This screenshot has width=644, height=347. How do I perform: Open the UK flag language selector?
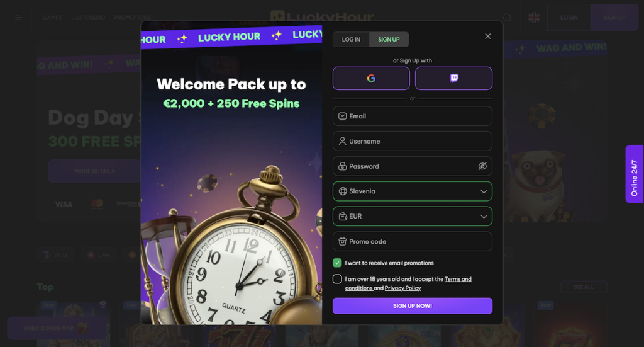pyautogui.click(x=533, y=17)
